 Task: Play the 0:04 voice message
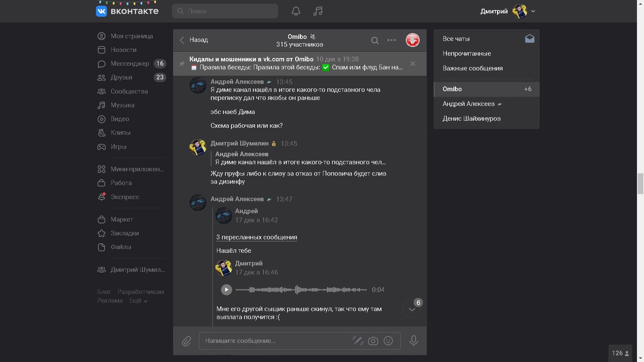click(226, 290)
